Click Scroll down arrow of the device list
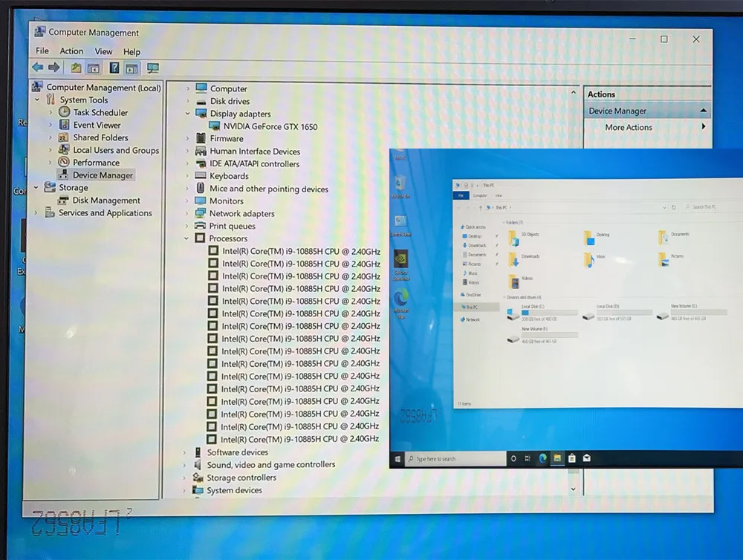Viewport: 743px width, 560px height. tap(574, 489)
